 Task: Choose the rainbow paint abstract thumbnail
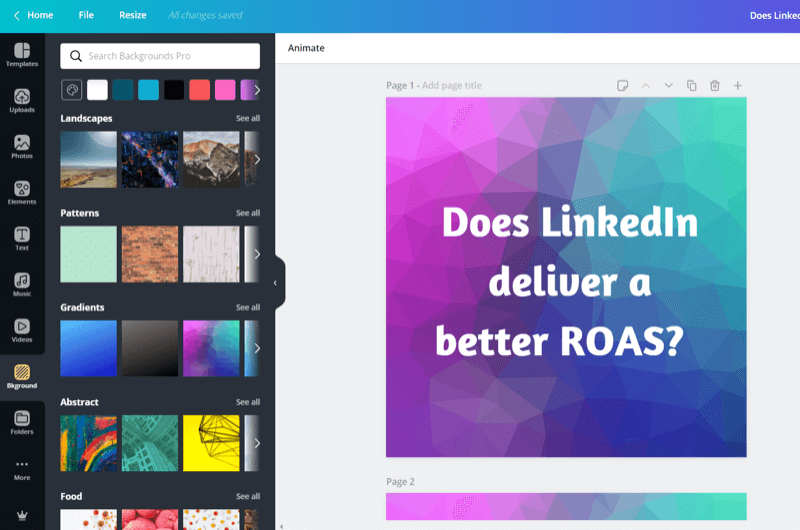[x=89, y=443]
